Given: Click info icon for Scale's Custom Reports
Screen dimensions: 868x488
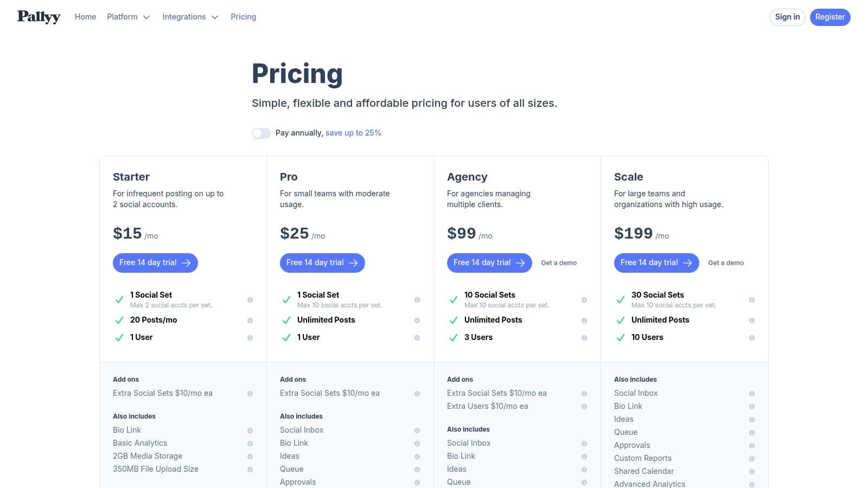Looking at the screenshot, I should tap(752, 459).
